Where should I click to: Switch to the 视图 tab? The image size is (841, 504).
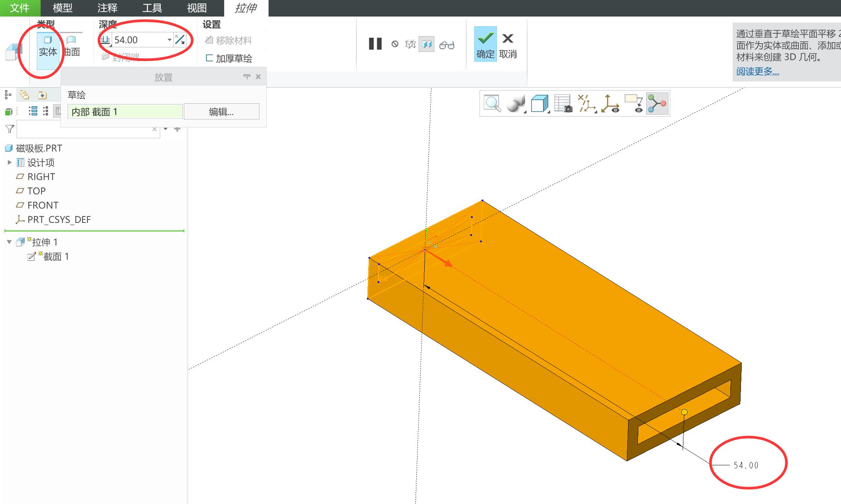click(197, 8)
